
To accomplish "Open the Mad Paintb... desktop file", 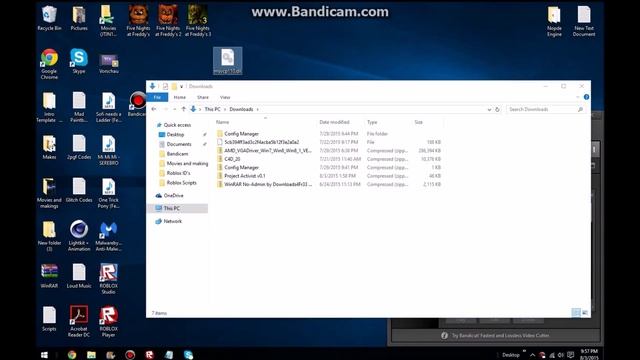I will click(79, 107).
